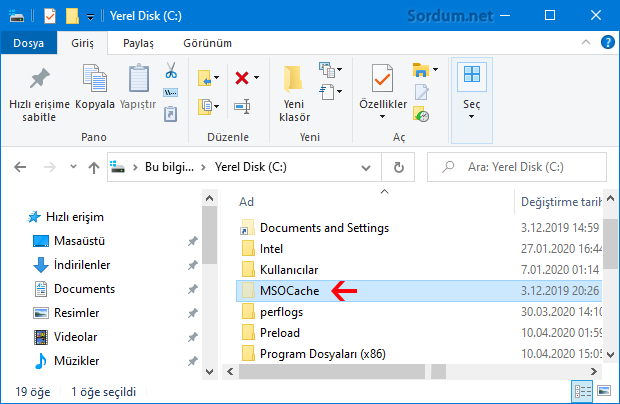This screenshot has height=404, width=620.
Task: Click the Hızlı erişime sabitle pin icon
Action: 40,77
